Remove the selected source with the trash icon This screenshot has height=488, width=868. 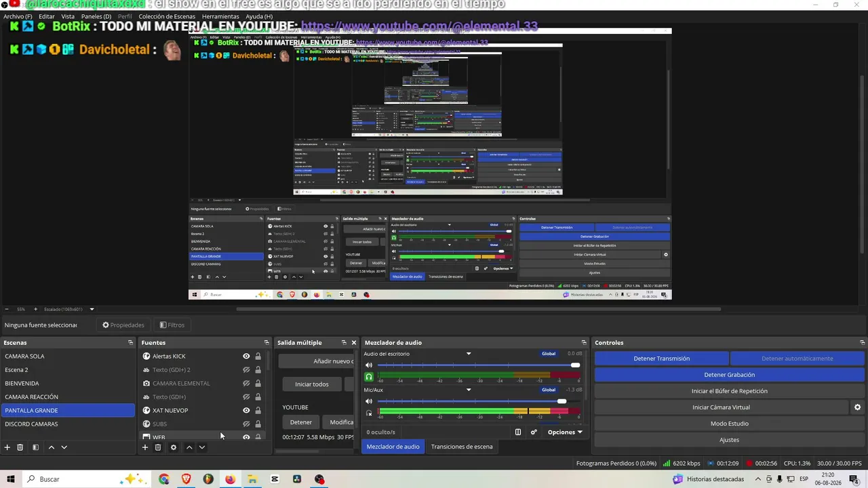point(158,447)
